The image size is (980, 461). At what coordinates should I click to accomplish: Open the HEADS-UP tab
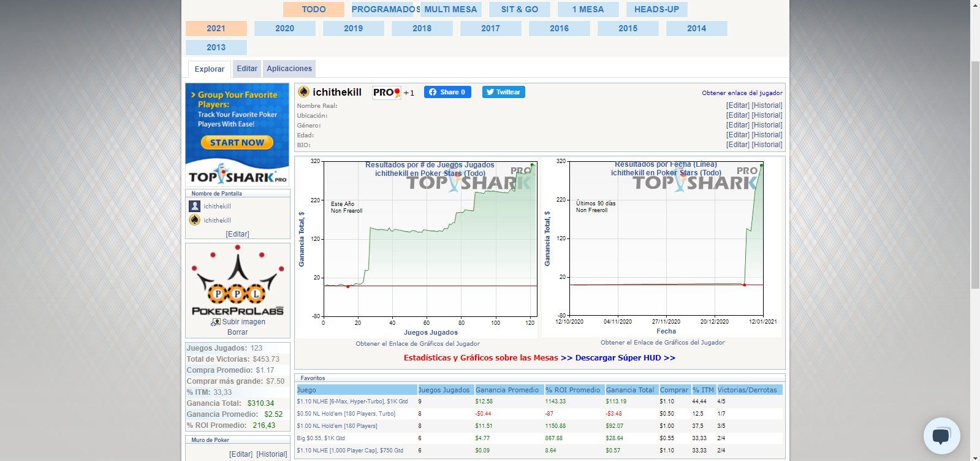[x=657, y=9]
